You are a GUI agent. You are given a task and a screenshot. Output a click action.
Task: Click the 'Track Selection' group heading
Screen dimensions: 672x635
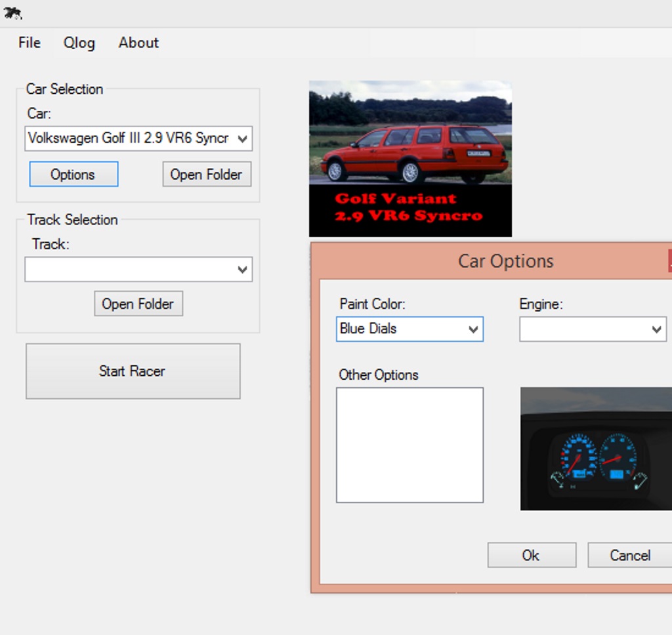click(x=72, y=220)
